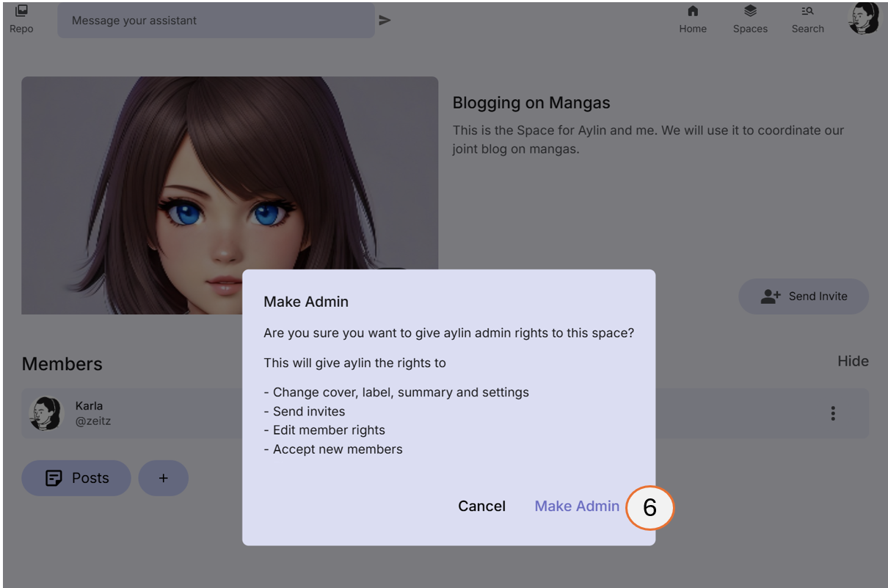Screen dimensions: 888x588
Task: Select the Blogging on Mangas title
Action: coord(531,103)
